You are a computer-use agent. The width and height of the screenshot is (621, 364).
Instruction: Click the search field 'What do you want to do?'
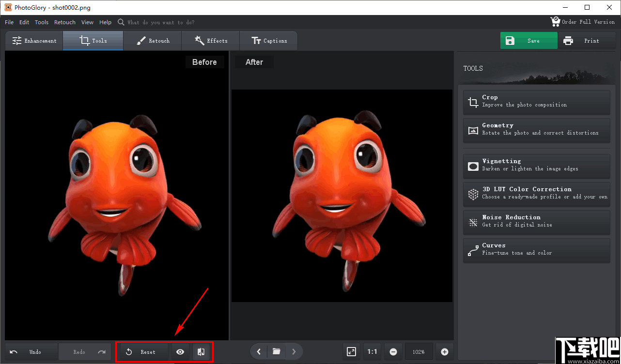click(161, 22)
